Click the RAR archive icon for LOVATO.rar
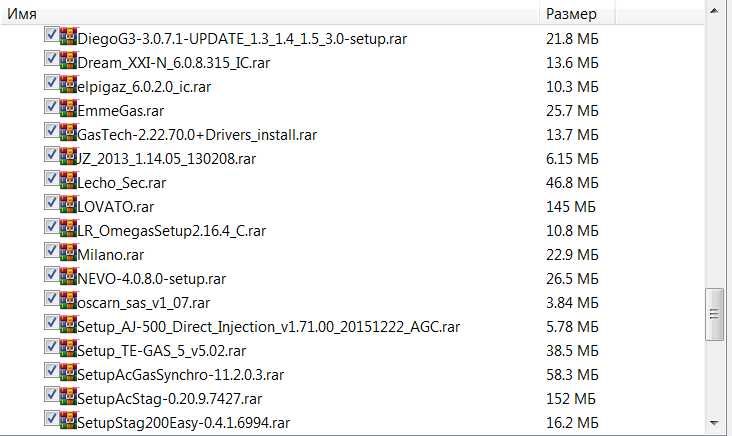The width and height of the screenshot is (732, 436). [x=68, y=204]
